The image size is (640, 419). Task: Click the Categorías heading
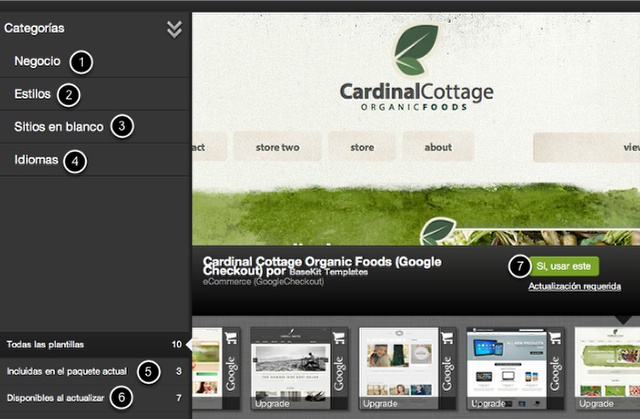click(34, 28)
